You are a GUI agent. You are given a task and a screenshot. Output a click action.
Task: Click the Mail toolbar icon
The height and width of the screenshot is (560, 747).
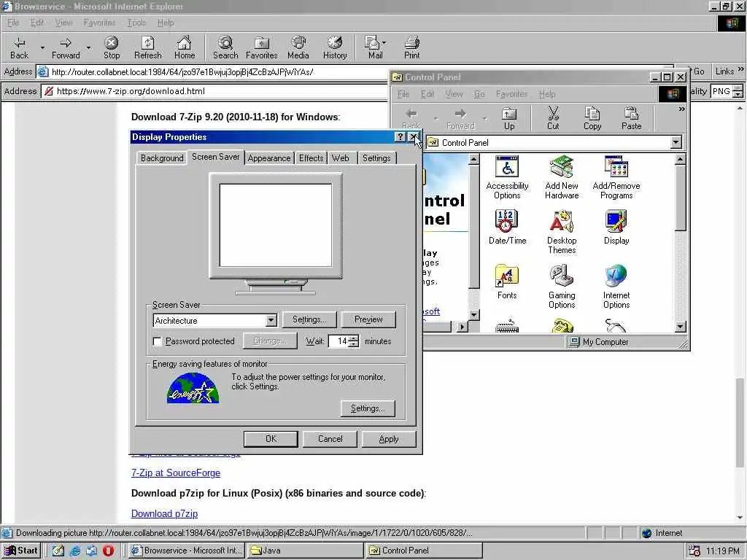tap(373, 47)
